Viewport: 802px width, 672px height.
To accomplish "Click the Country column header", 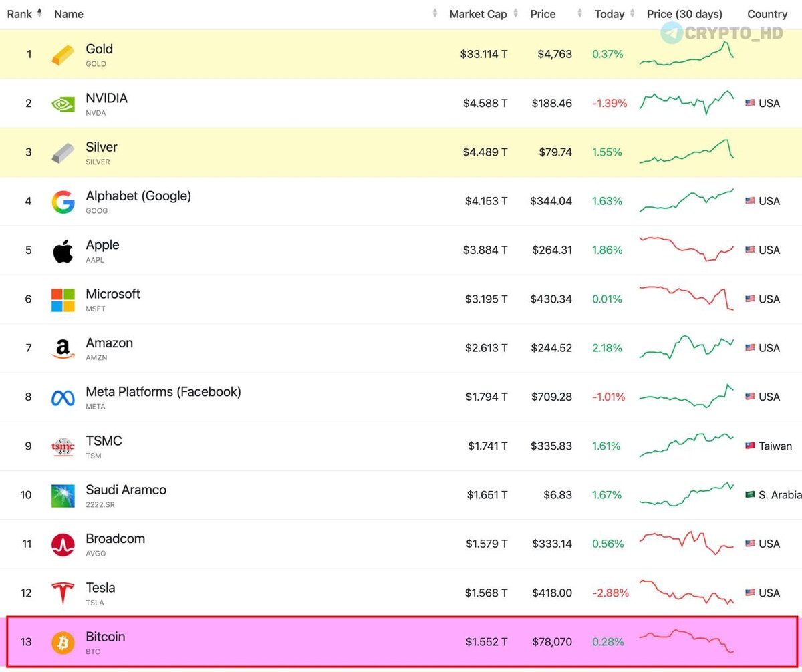I will pos(767,14).
